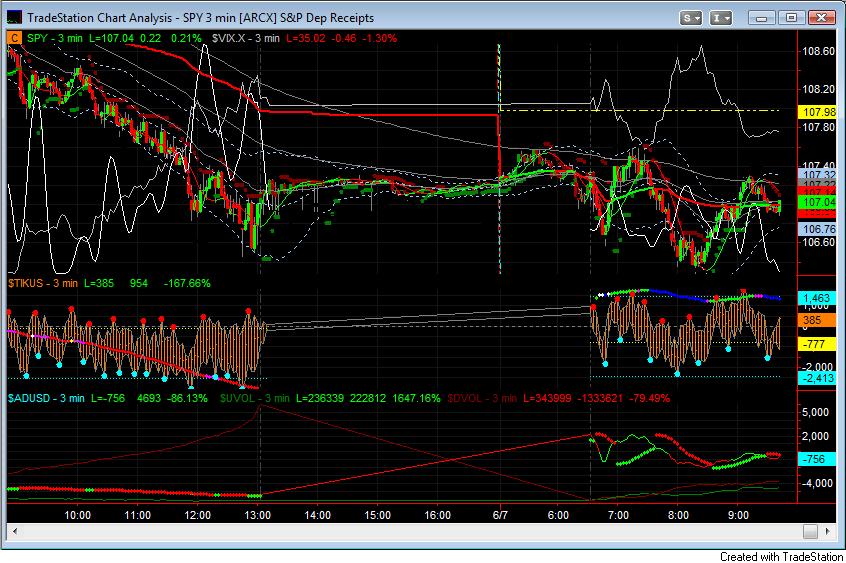
Task: Click the TradeStation chart window icon
Action: [x=14, y=17]
